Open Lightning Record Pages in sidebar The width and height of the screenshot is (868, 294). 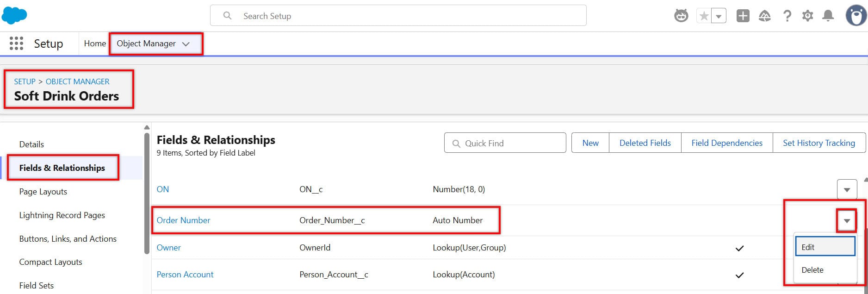pyautogui.click(x=62, y=215)
